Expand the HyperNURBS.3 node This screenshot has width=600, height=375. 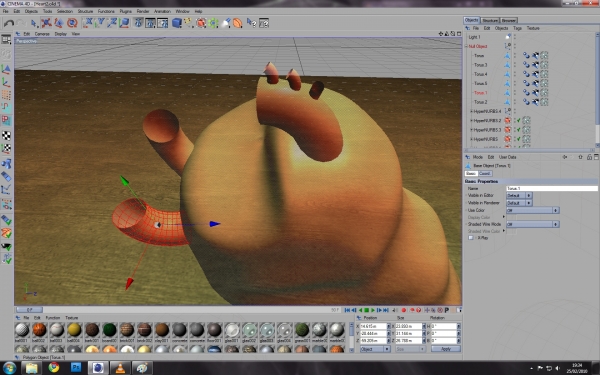pyautogui.click(x=471, y=130)
